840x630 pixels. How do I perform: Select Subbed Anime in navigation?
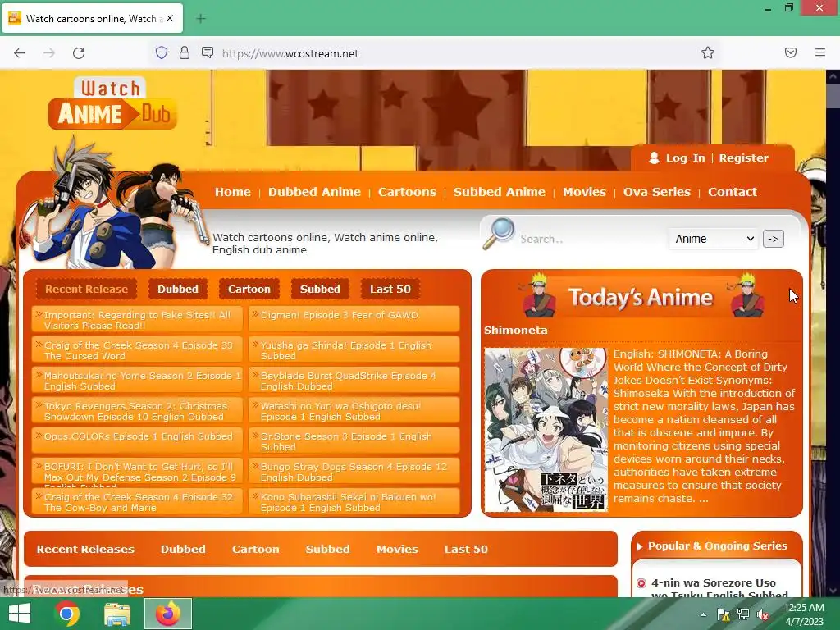click(x=500, y=192)
